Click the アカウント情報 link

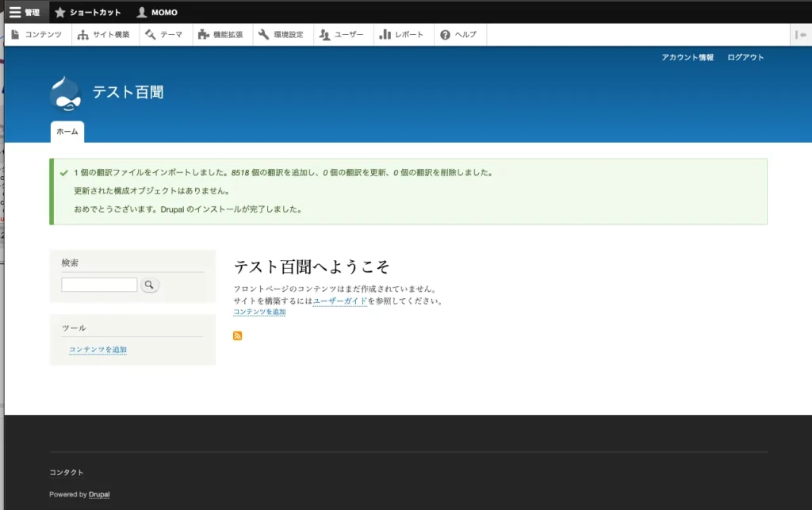pos(688,57)
